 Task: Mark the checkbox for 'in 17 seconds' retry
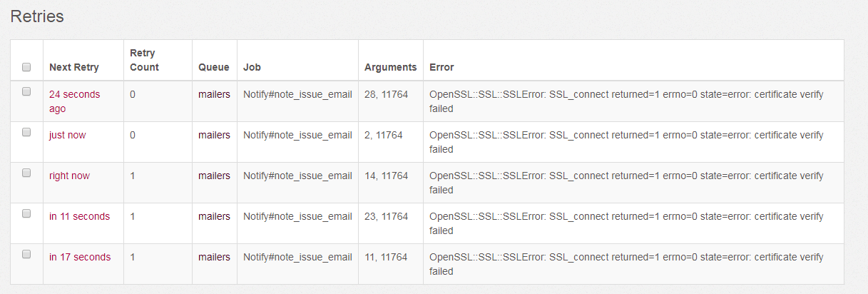coord(26,254)
